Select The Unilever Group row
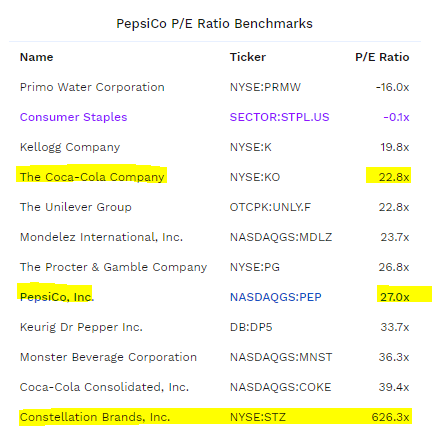 tap(215, 207)
